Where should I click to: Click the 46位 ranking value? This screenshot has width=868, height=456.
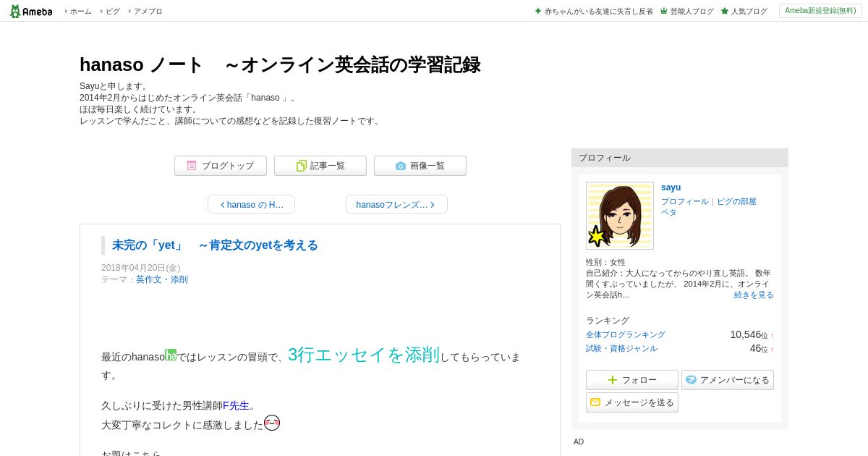(x=759, y=348)
